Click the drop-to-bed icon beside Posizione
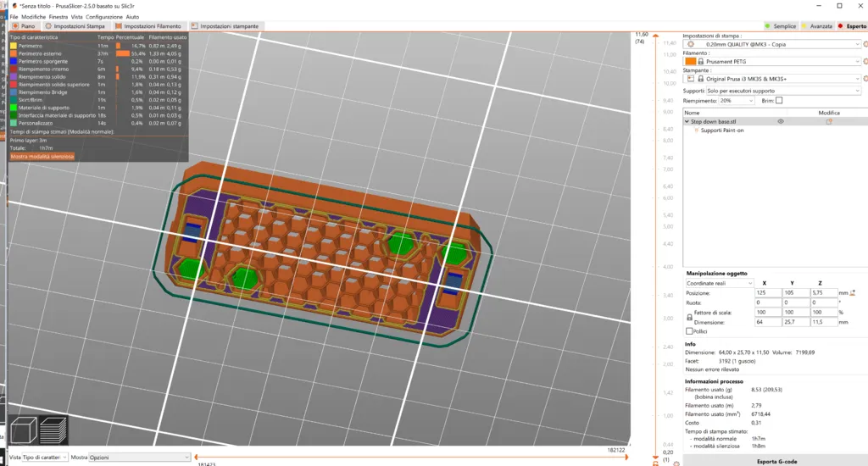The width and height of the screenshot is (868, 466). (853, 293)
